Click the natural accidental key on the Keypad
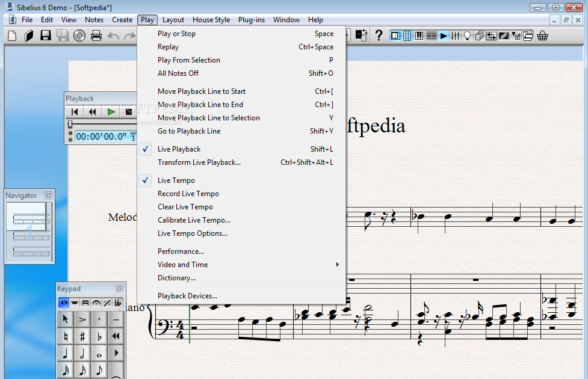The height and width of the screenshot is (379, 588). click(x=66, y=337)
